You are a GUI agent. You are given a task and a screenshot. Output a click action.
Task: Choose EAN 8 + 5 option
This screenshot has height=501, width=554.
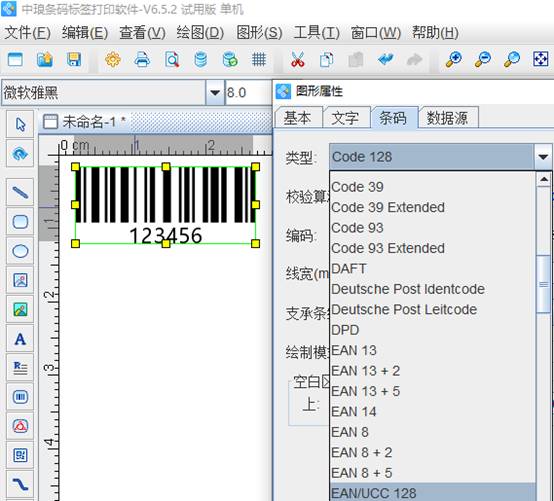433,473
